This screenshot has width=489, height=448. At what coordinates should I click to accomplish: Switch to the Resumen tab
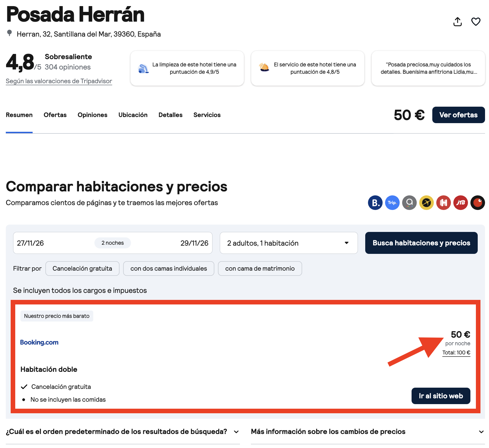[19, 115]
